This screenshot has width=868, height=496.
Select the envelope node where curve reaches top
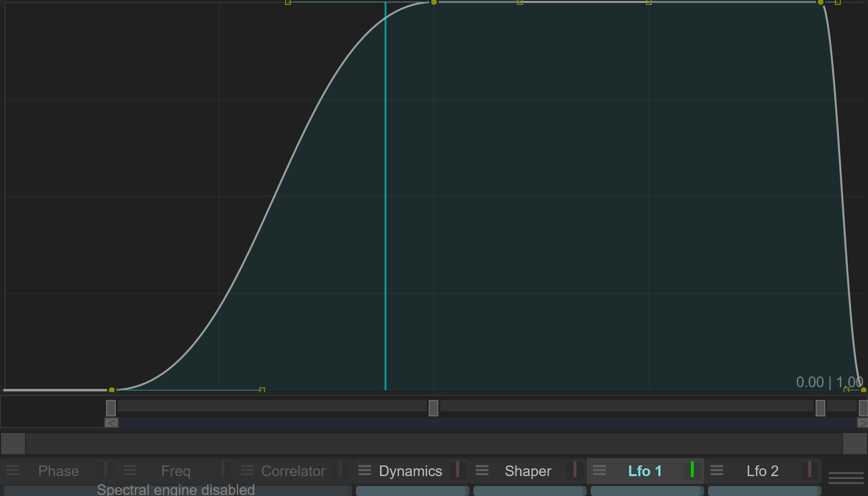click(434, 2)
